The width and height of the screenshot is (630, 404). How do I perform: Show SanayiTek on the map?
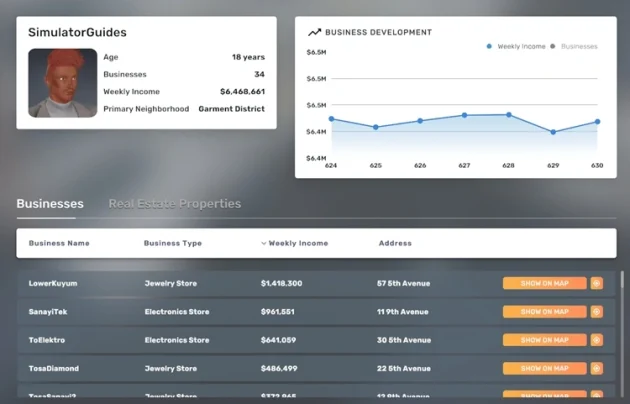[544, 312]
